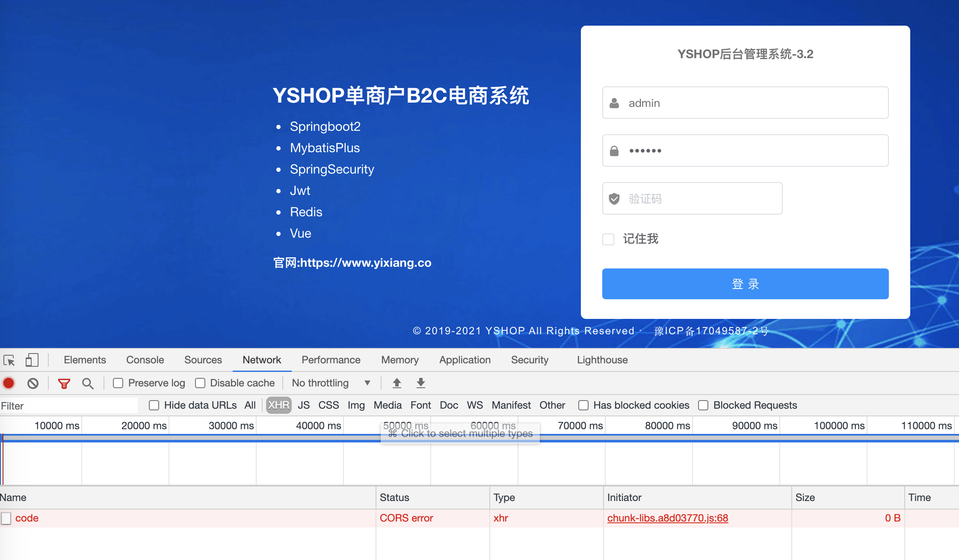Sort requests by Time column header
Image resolution: width=959 pixels, height=560 pixels.
932,498
